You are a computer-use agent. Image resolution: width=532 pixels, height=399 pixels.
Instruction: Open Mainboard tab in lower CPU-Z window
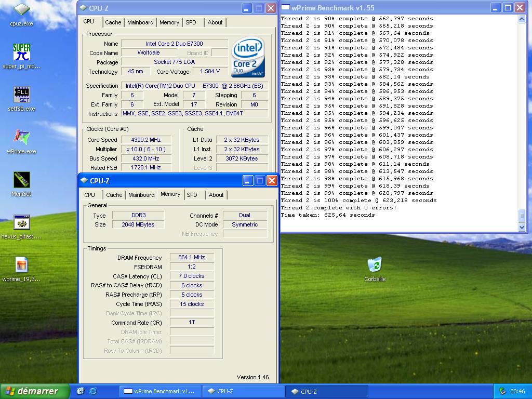pyautogui.click(x=141, y=195)
